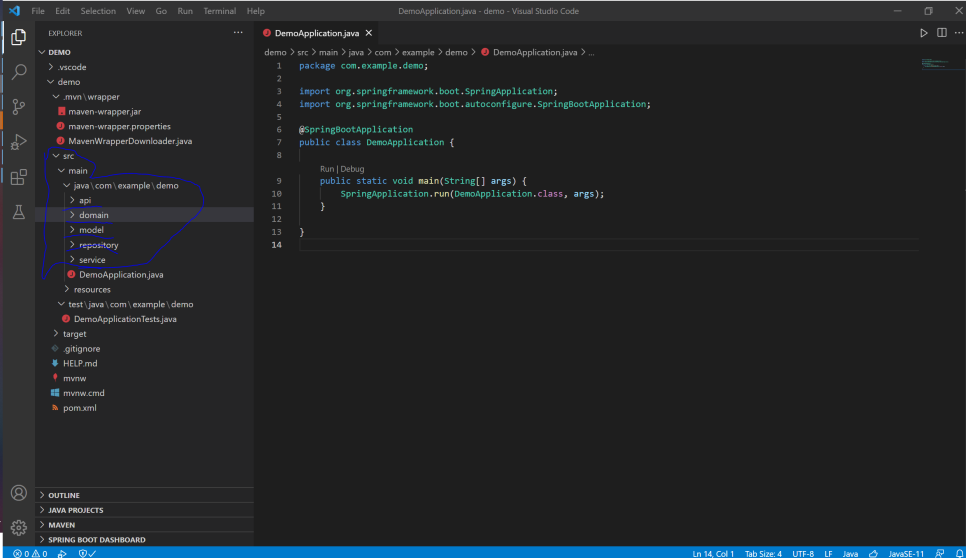Open the Manage gear icon
Screen dimensions: 966x558
(x=18, y=527)
